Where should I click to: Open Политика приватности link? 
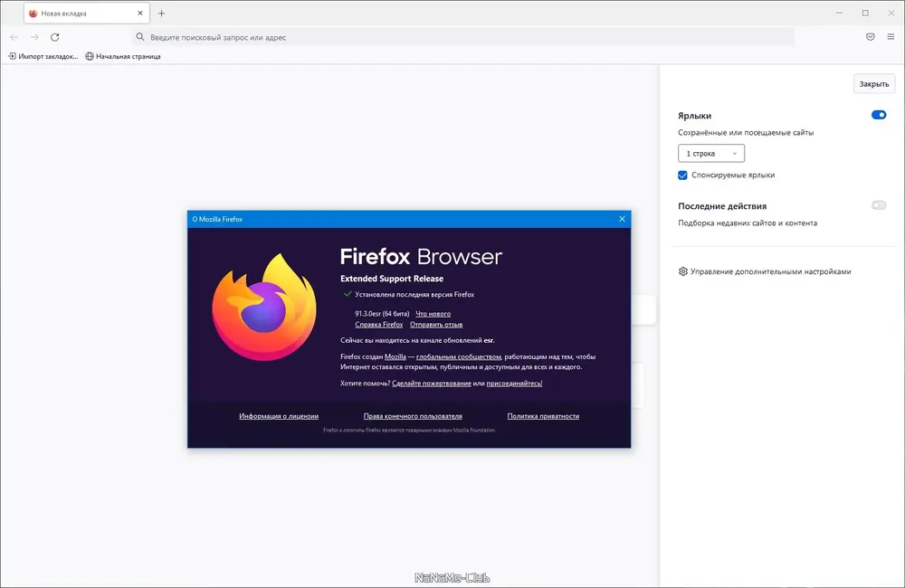(x=543, y=415)
